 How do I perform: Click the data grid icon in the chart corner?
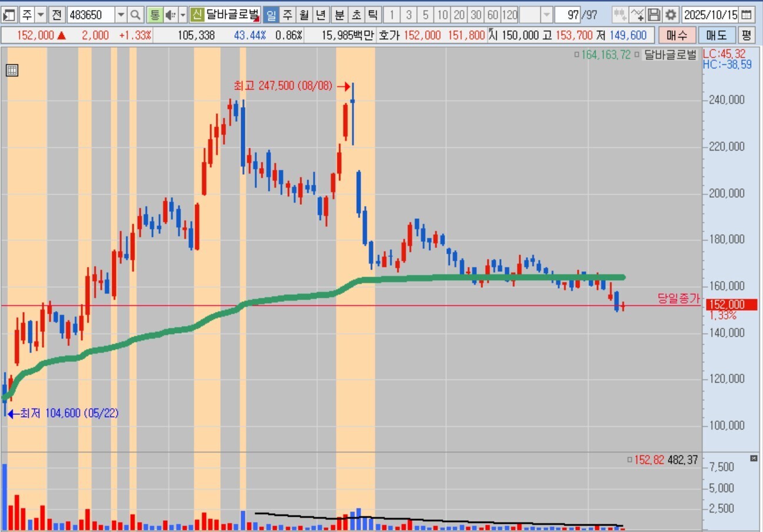pyautogui.click(x=12, y=71)
